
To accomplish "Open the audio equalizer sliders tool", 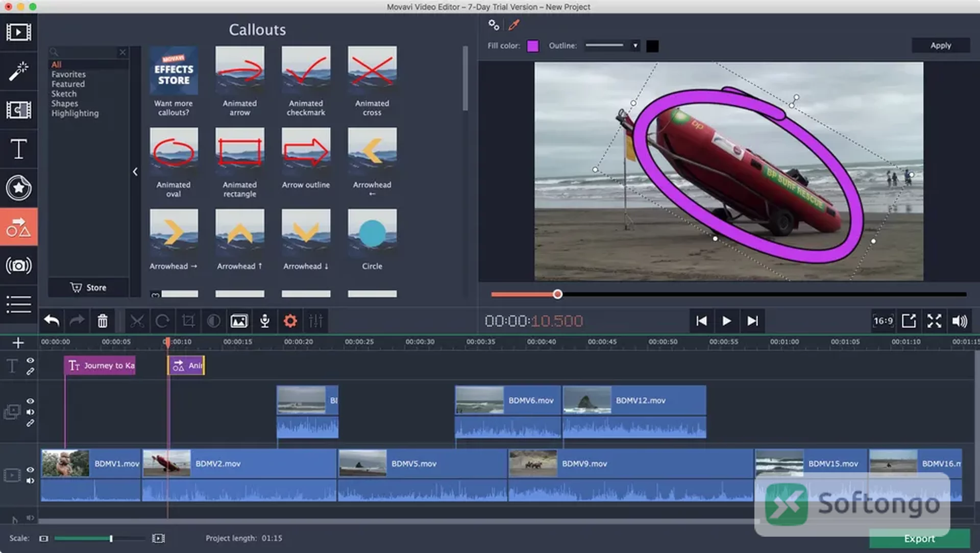I will click(x=316, y=321).
